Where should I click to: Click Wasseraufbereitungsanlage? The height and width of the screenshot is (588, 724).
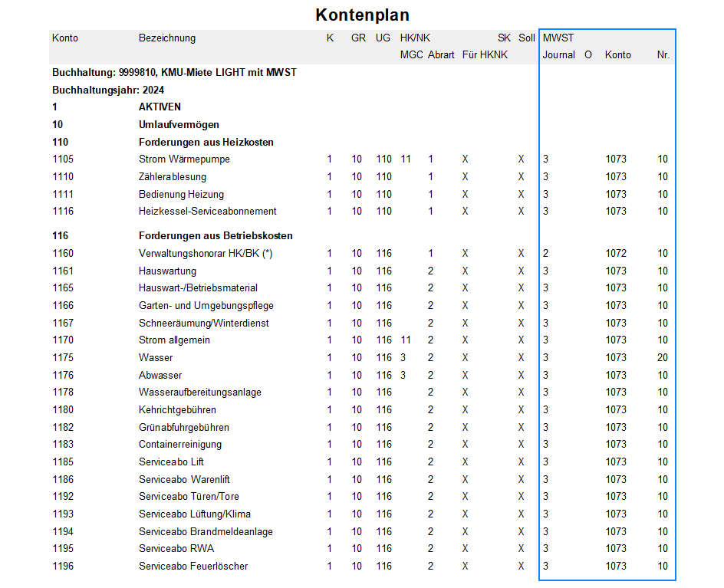[200, 393]
